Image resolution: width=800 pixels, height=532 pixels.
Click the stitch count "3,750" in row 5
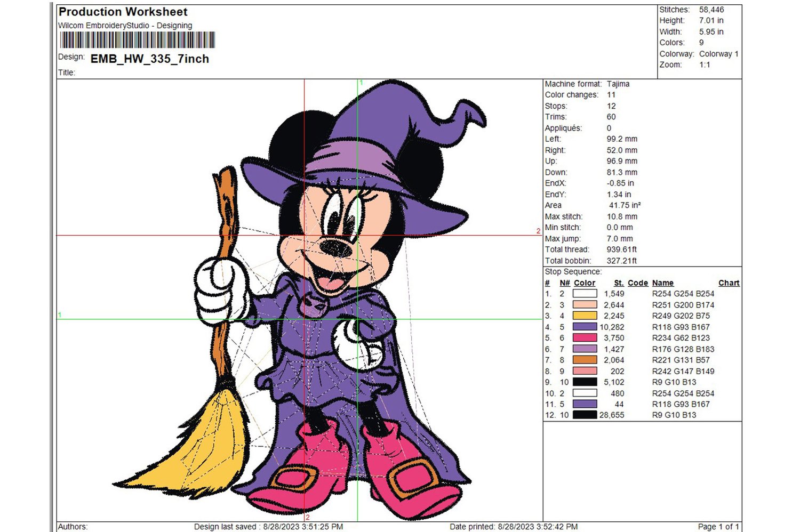point(614,338)
